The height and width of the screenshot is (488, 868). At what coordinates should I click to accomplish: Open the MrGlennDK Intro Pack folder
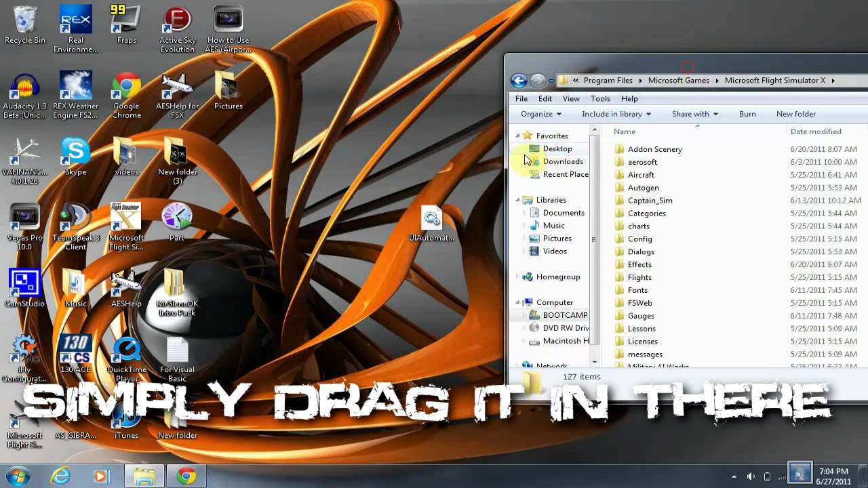(177, 293)
